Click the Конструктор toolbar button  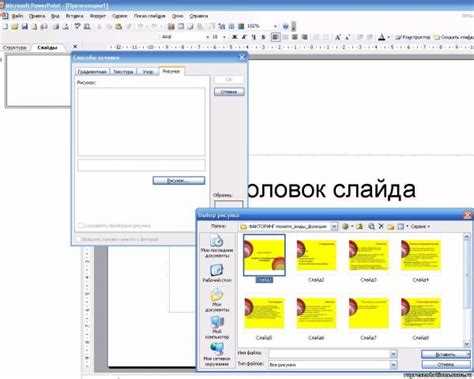413,37
